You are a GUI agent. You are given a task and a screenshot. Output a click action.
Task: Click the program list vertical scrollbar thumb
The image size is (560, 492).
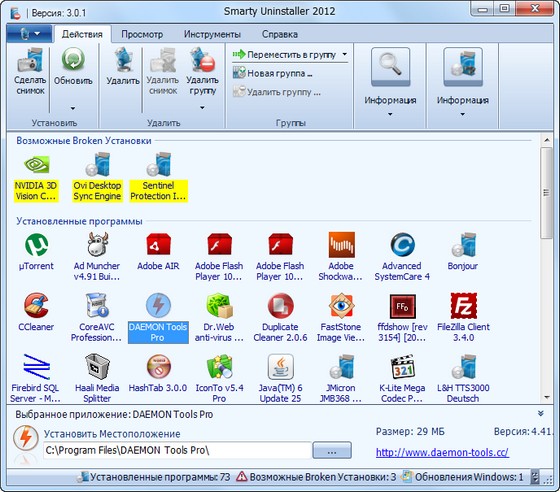[x=546, y=193]
